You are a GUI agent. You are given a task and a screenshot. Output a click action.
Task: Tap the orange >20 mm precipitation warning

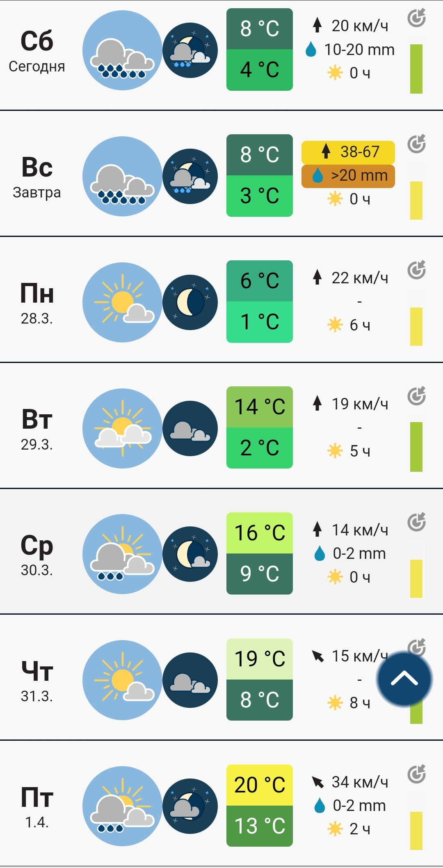[x=348, y=176]
